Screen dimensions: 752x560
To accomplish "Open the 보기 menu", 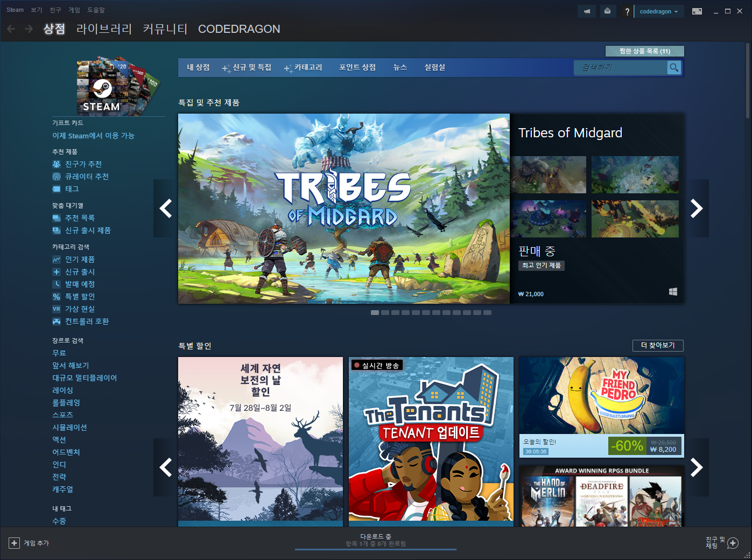I will click(x=37, y=10).
